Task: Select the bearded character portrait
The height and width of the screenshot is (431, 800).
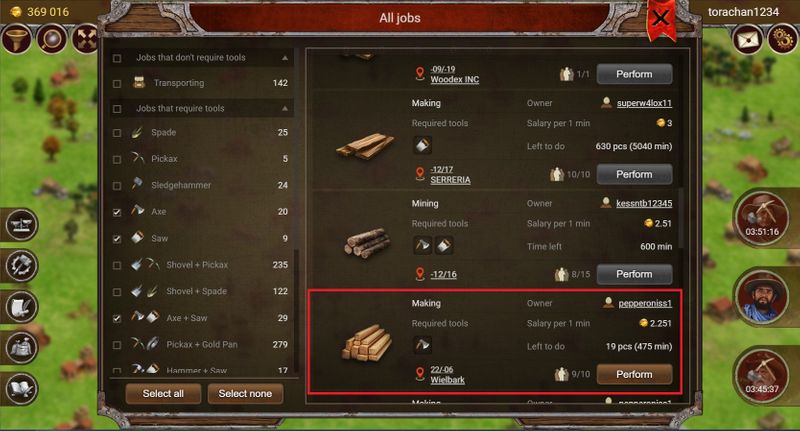Action: [762, 298]
